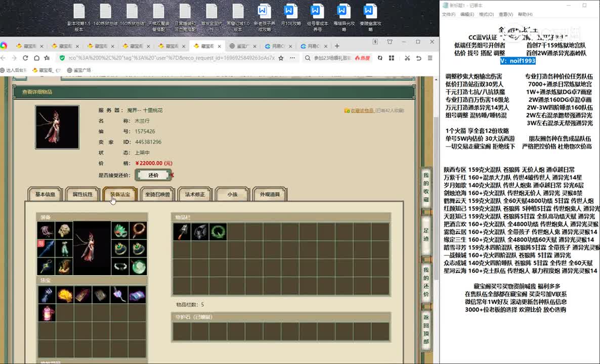Open the 月10E攻略 desktop document

(x=291, y=15)
